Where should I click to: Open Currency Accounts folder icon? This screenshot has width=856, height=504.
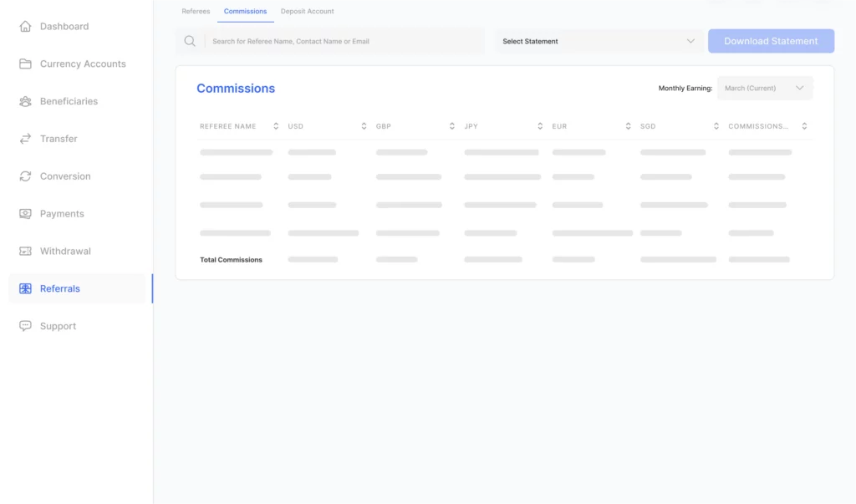click(25, 64)
